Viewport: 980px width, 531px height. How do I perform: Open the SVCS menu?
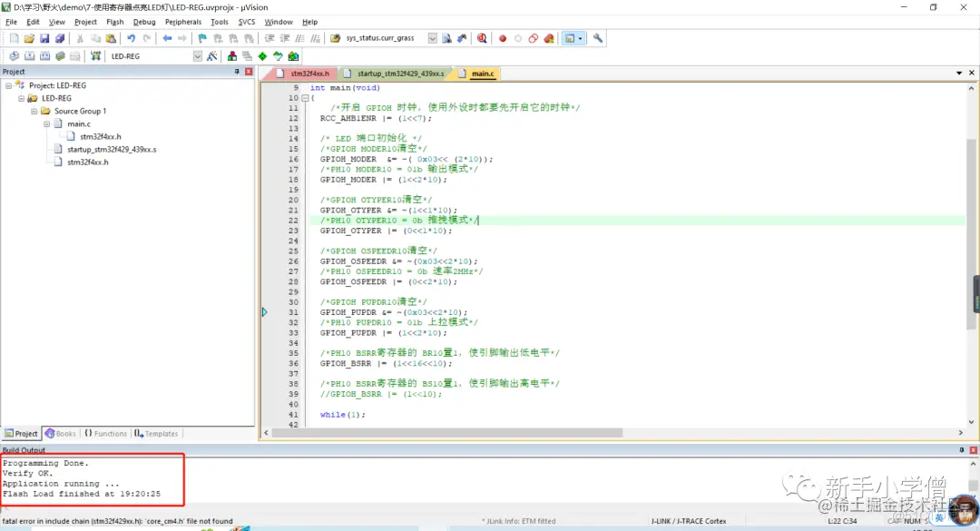pos(246,22)
